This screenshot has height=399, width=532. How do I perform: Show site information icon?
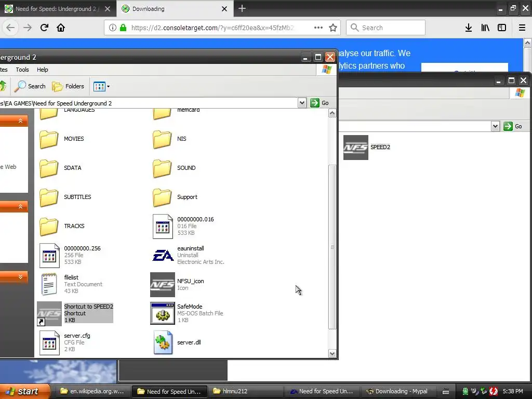[x=113, y=28]
